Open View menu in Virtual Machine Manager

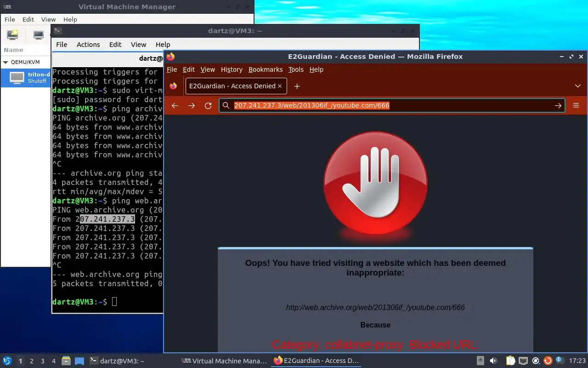pos(48,19)
